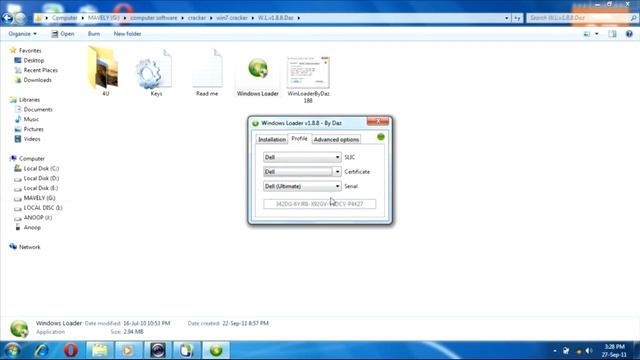The image size is (640, 360).
Task: Open the Serial dropdown showing Dell (Ultimate)
Action: (302, 186)
